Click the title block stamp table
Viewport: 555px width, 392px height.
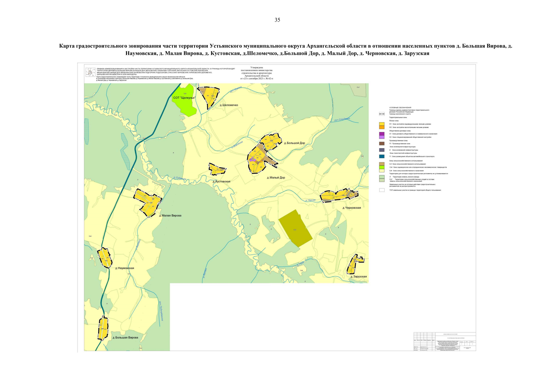[x=444, y=342]
